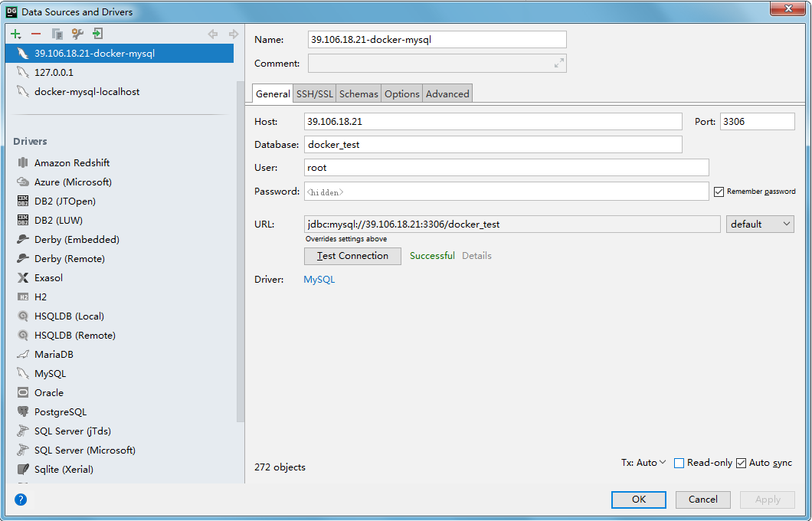Edit the JDBC URL field
The height and width of the screenshot is (521, 812).
[x=512, y=224]
